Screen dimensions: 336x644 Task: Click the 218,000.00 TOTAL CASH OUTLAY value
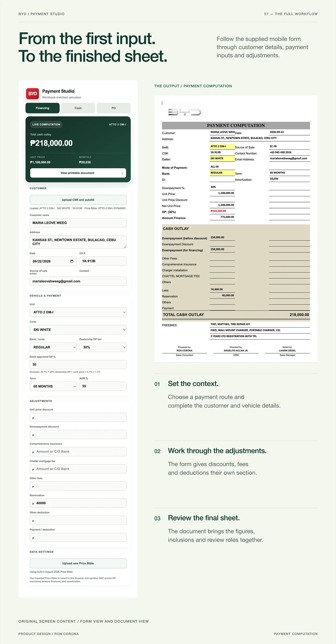tap(299, 315)
